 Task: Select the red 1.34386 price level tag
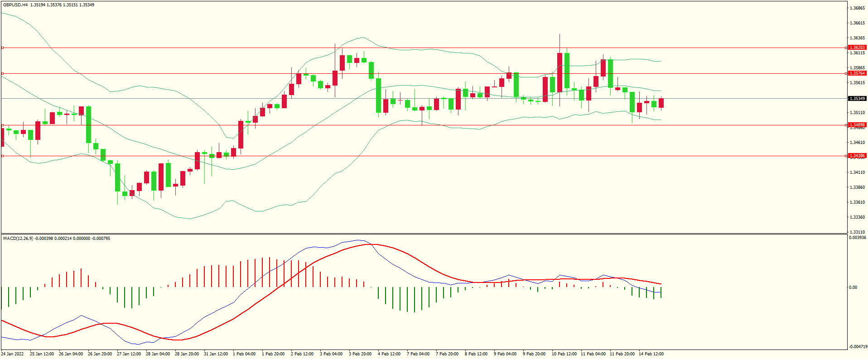(x=857, y=156)
